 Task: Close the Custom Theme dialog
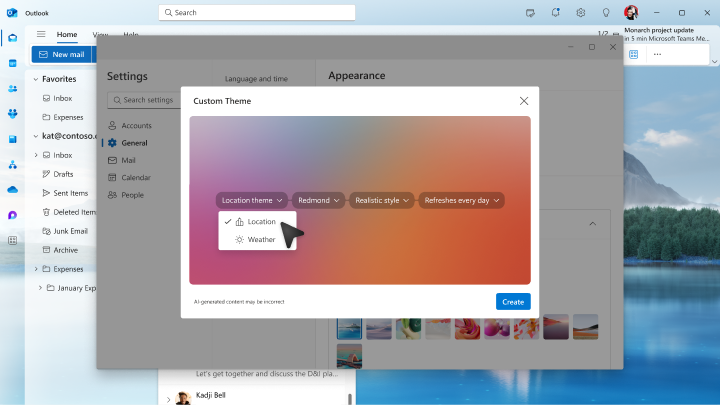click(x=524, y=101)
